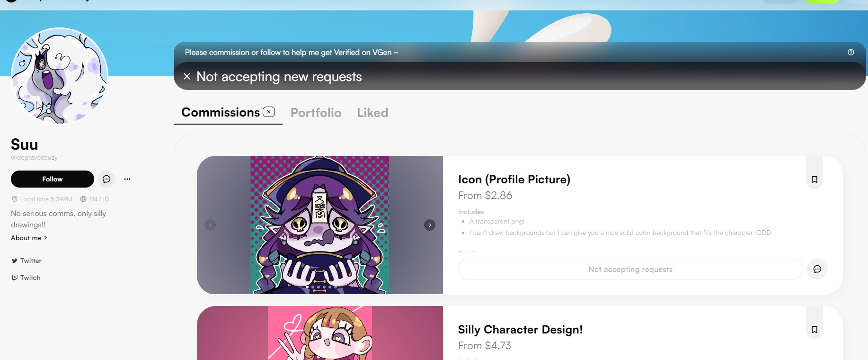
Task: Click the 'A transparent png!' bullet text
Action: (x=497, y=221)
